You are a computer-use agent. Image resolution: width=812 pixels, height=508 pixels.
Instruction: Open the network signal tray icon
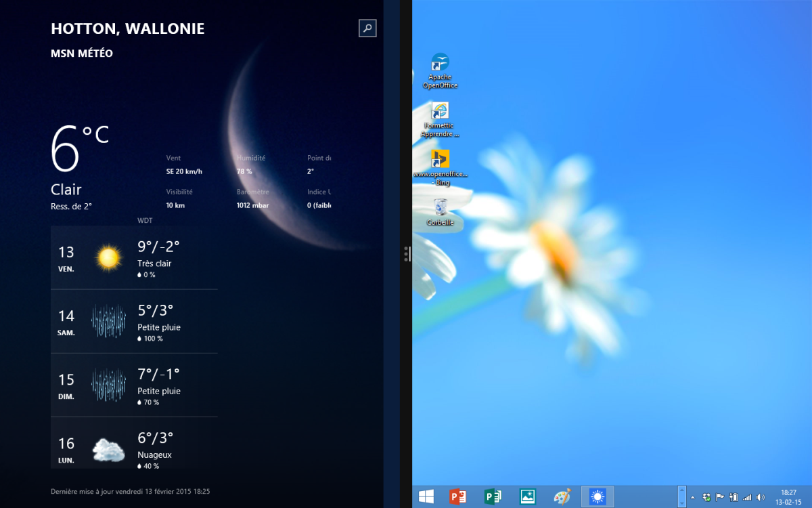747,497
